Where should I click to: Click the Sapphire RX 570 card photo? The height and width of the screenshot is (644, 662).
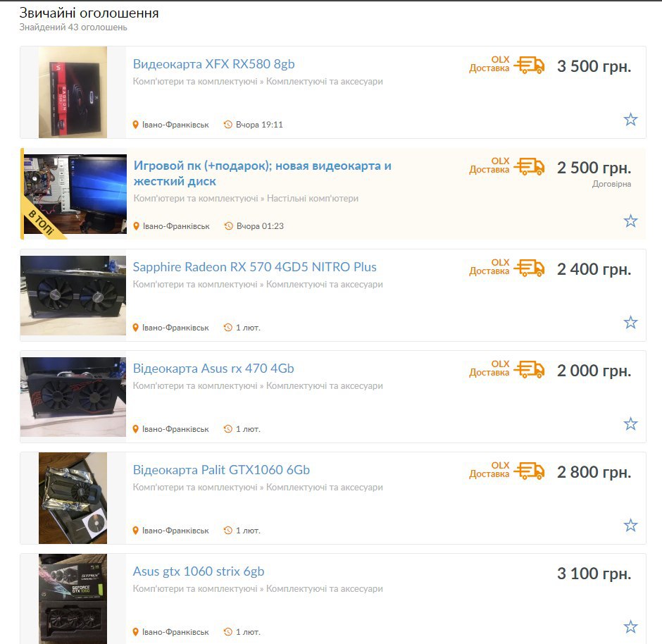pyautogui.click(x=73, y=295)
